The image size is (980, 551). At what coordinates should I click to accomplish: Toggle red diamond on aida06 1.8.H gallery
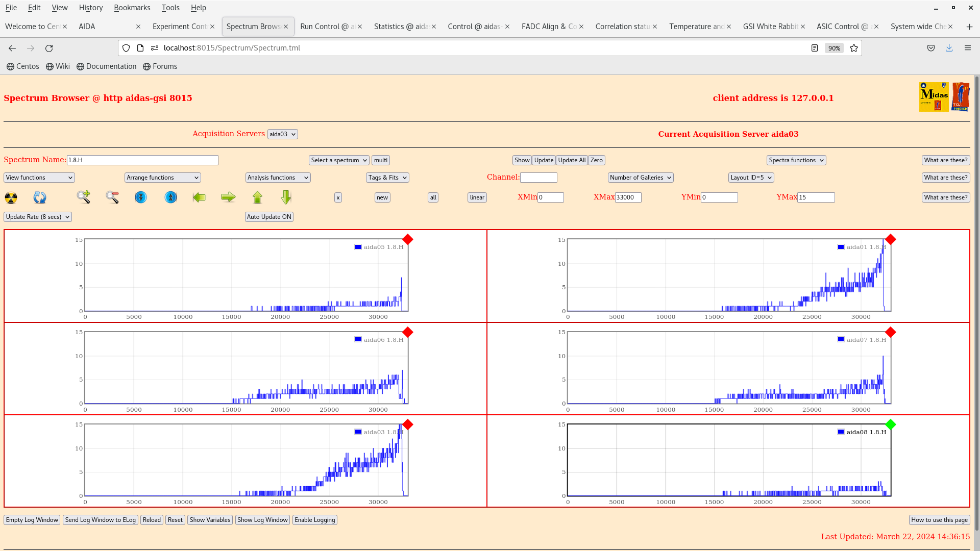pos(407,332)
